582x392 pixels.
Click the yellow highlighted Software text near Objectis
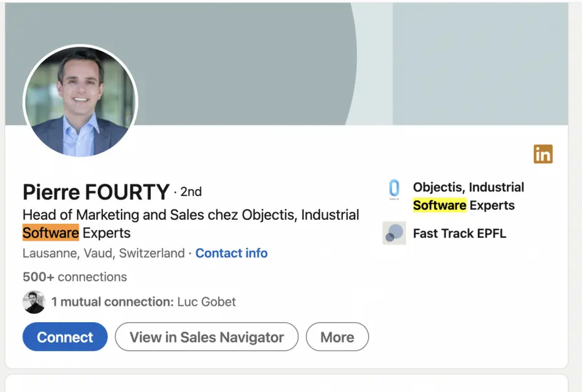(440, 205)
